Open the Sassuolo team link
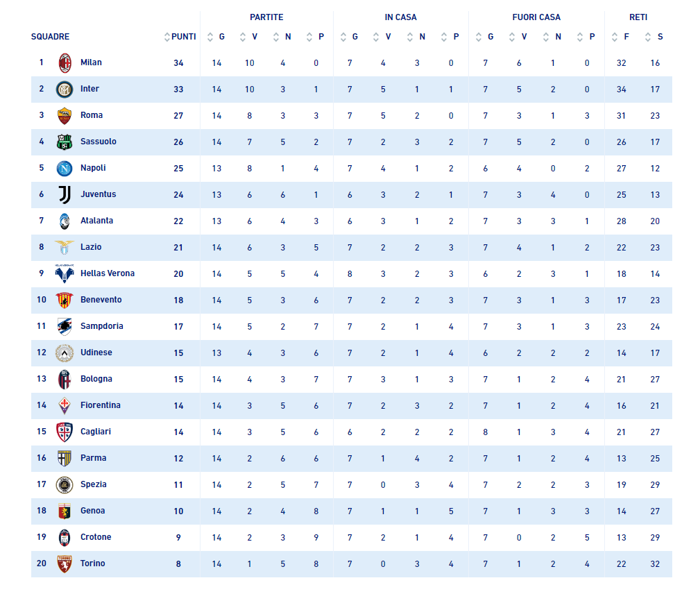The image size is (700, 594). 99,142
